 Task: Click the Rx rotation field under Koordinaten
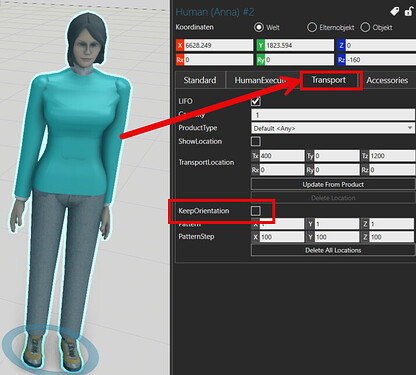click(x=219, y=60)
